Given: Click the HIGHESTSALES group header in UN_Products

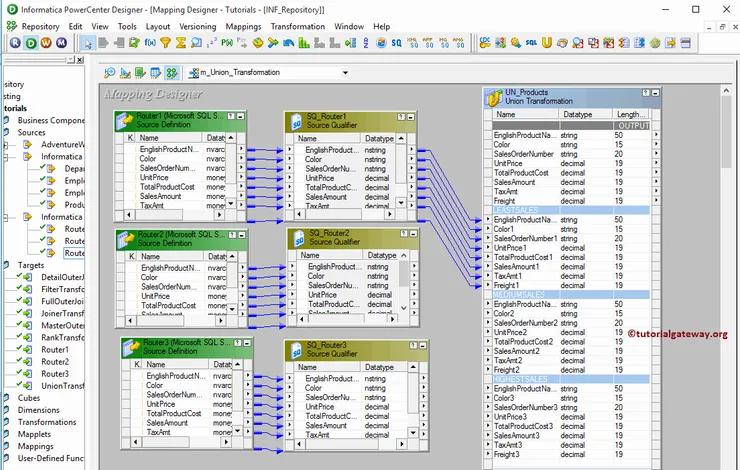Looking at the screenshot, I should [571, 379].
